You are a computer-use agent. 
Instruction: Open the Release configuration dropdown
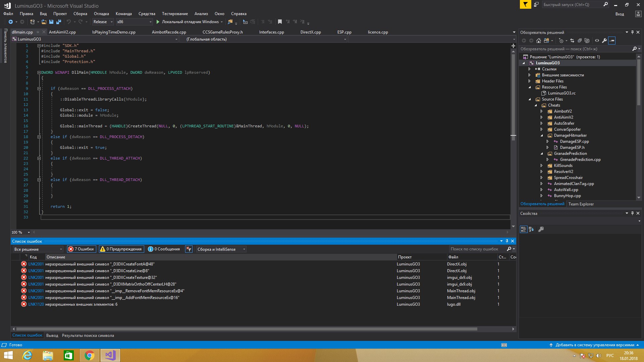(x=103, y=22)
